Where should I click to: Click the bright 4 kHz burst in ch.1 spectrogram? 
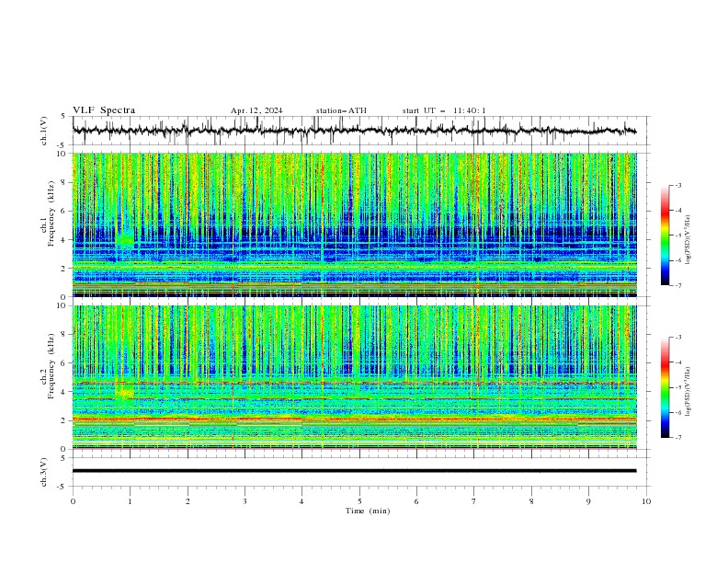click(124, 239)
